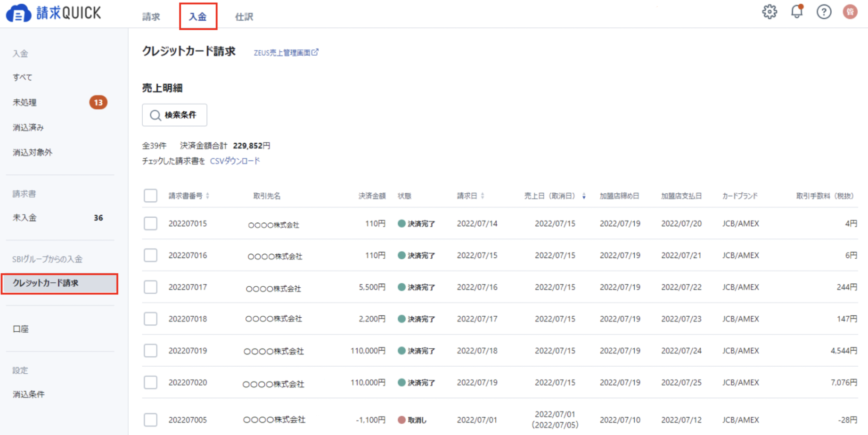Open the help question mark icon
The height and width of the screenshot is (435, 868).
(x=824, y=12)
